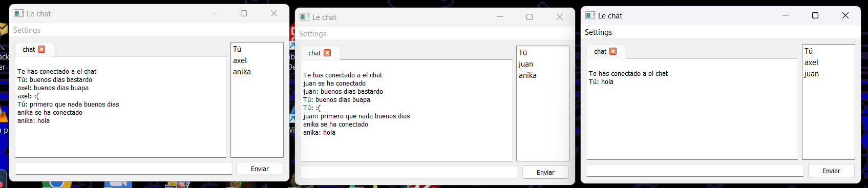868x188 pixels.
Task: Click 'anika: hola' message in the left window
Action: point(33,121)
